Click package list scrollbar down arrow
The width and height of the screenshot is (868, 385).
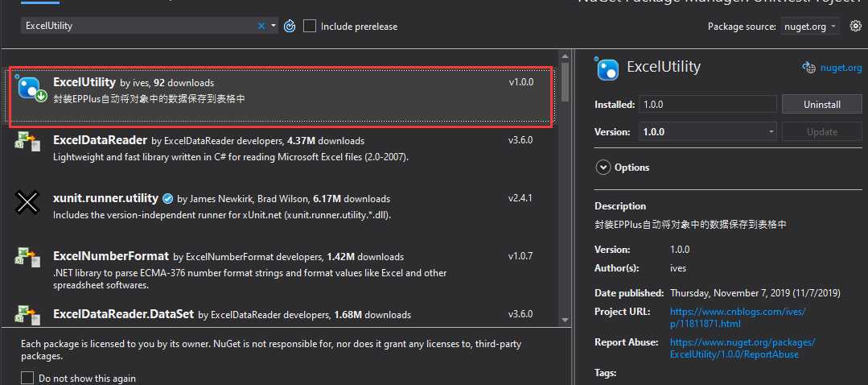pyautogui.click(x=565, y=320)
